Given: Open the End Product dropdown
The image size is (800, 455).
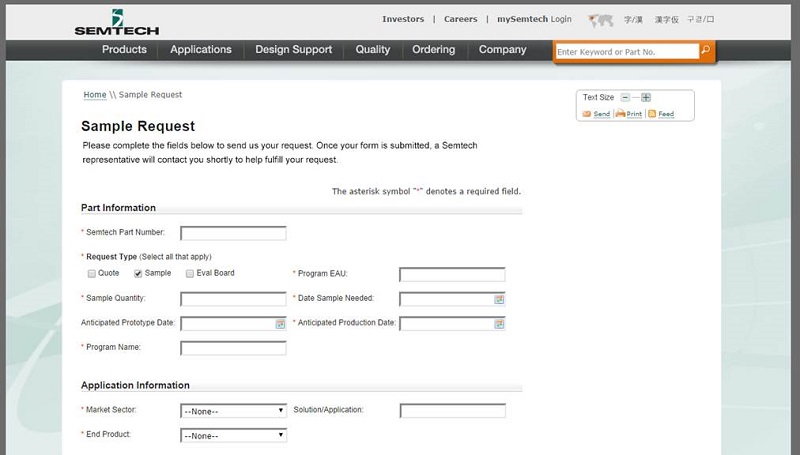Looking at the screenshot, I should click(233, 436).
